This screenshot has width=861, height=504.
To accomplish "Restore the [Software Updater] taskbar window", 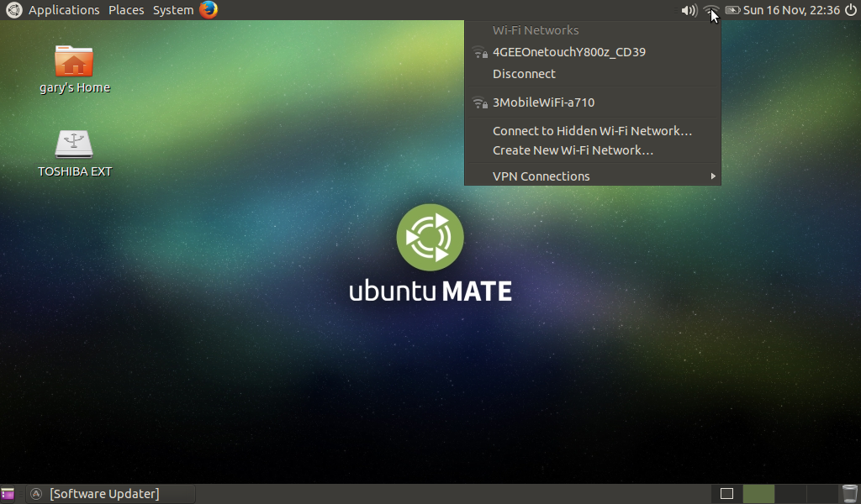I will pos(110,494).
